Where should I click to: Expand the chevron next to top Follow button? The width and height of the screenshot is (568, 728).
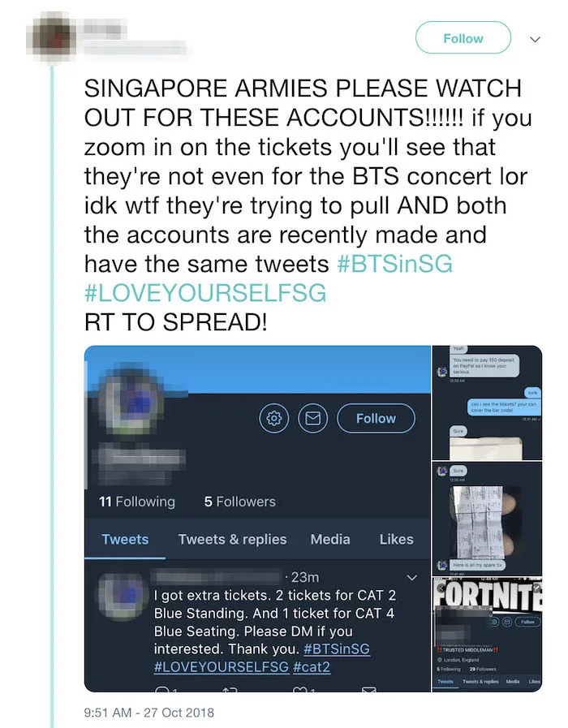pos(534,38)
